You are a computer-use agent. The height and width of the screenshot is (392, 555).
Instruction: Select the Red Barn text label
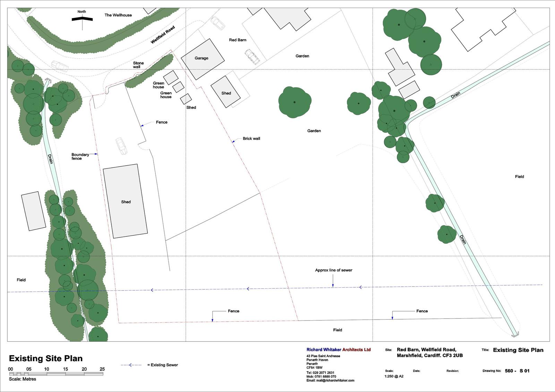tap(238, 40)
